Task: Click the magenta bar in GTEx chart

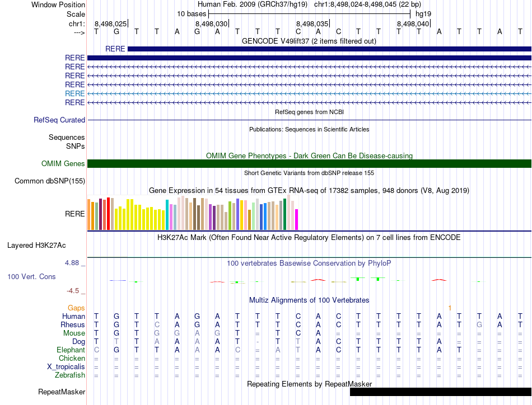Action: 297,219
